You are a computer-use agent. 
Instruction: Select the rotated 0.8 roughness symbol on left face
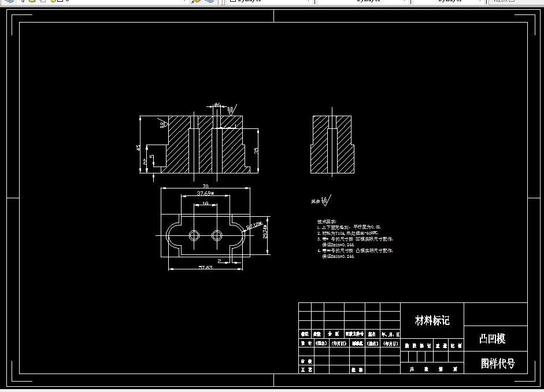164,123
